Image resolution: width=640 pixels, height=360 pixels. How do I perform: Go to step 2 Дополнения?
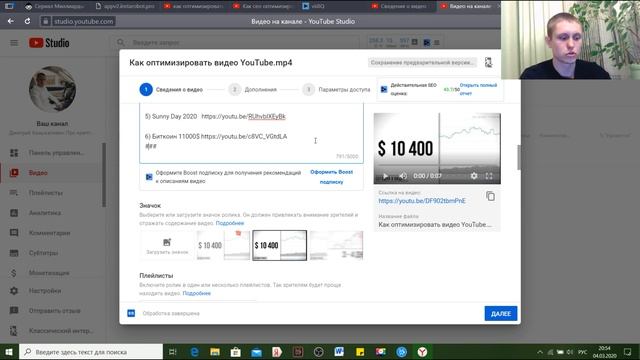[x=253, y=89]
